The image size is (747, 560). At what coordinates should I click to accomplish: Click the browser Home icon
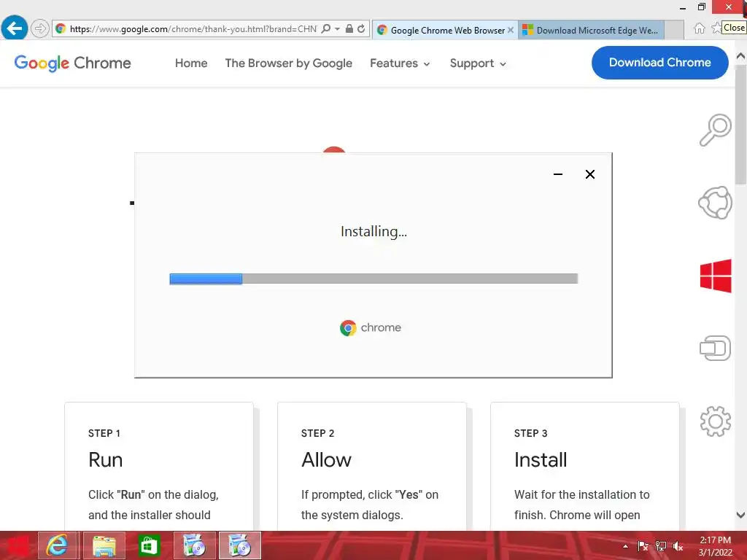(699, 28)
